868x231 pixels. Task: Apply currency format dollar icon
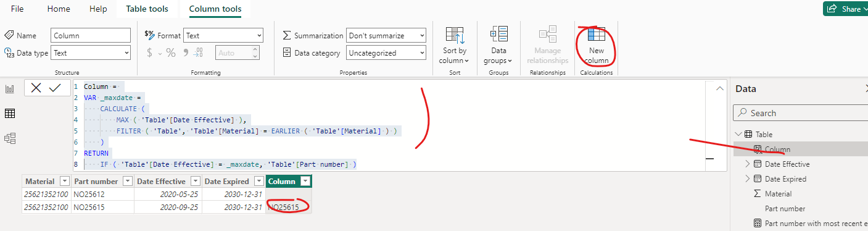tap(149, 53)
